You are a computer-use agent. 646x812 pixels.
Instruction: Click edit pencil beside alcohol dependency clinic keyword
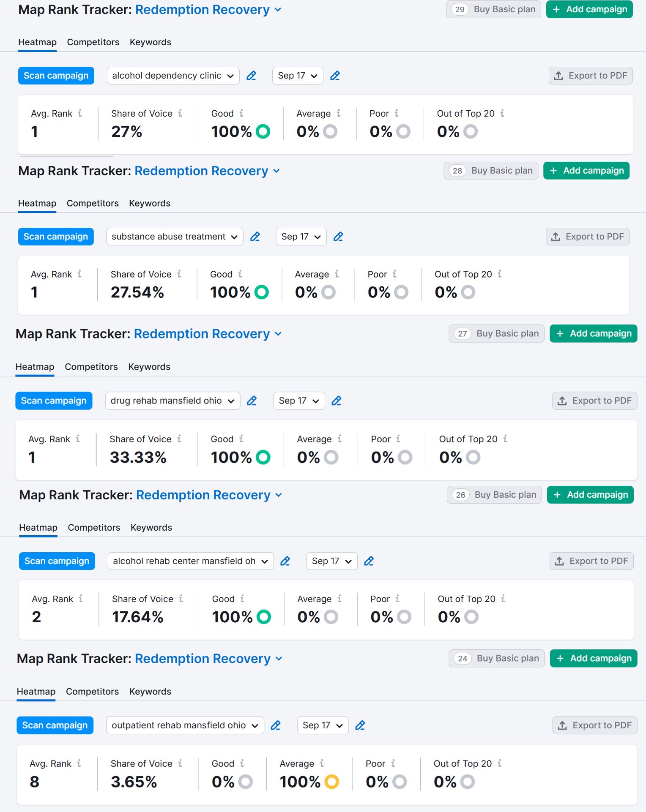click(x=251, y=76)
